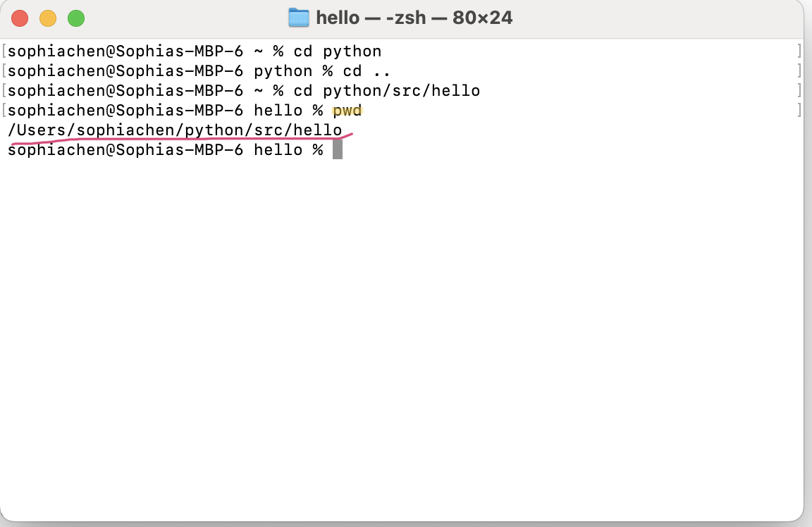Click the highlighted "pwd" command
This screenshot has height=527, width=812.
pyautogui.click(x=347, y=111)
